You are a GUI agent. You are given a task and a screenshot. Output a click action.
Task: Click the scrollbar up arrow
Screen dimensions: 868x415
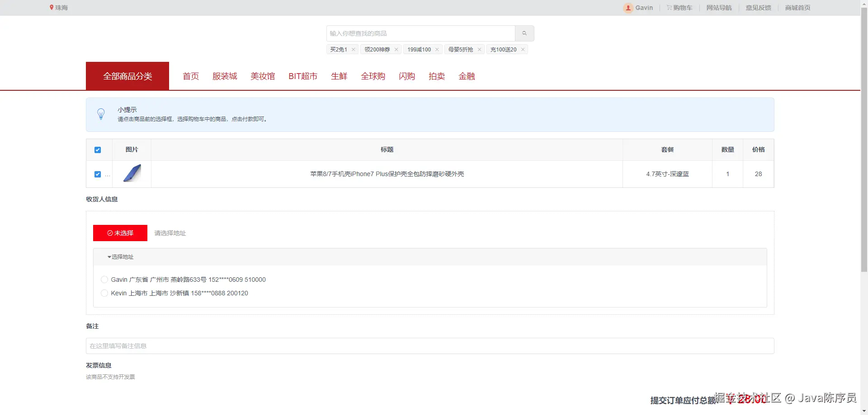864,4
